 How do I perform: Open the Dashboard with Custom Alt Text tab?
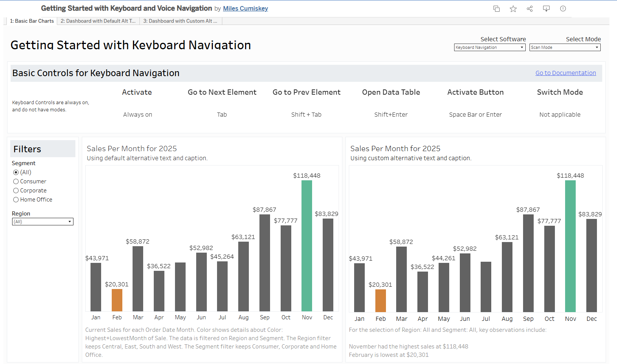pyautogui.click(x=180, y=21)
